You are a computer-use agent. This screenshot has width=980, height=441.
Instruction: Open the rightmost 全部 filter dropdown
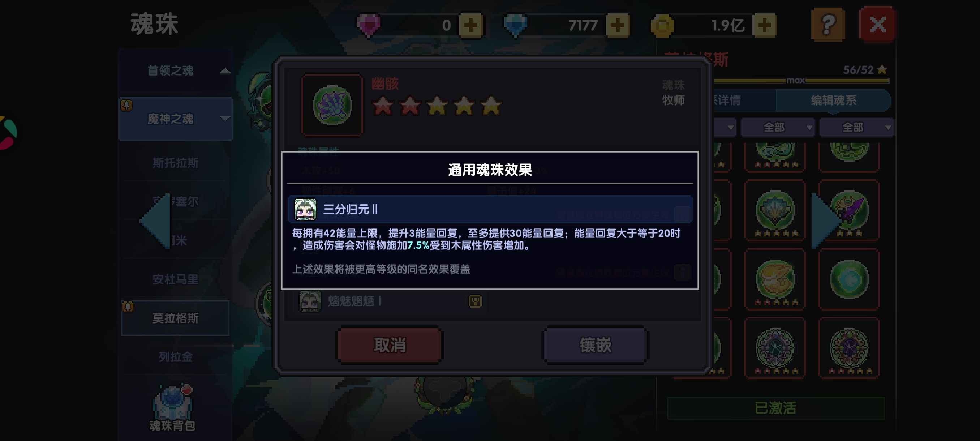click(x=856, y=127)
